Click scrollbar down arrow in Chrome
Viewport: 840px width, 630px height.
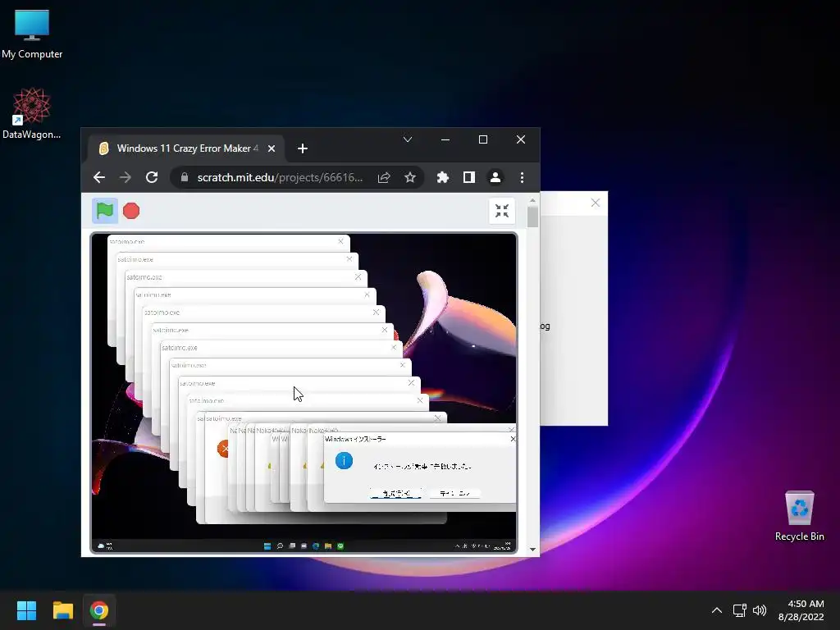(532, 549)
